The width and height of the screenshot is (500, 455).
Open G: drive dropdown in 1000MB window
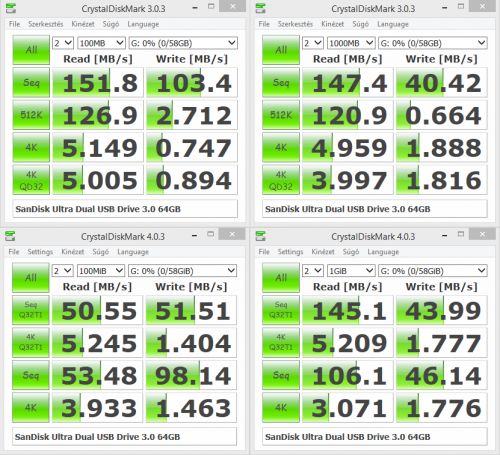(x=433, y=43)
